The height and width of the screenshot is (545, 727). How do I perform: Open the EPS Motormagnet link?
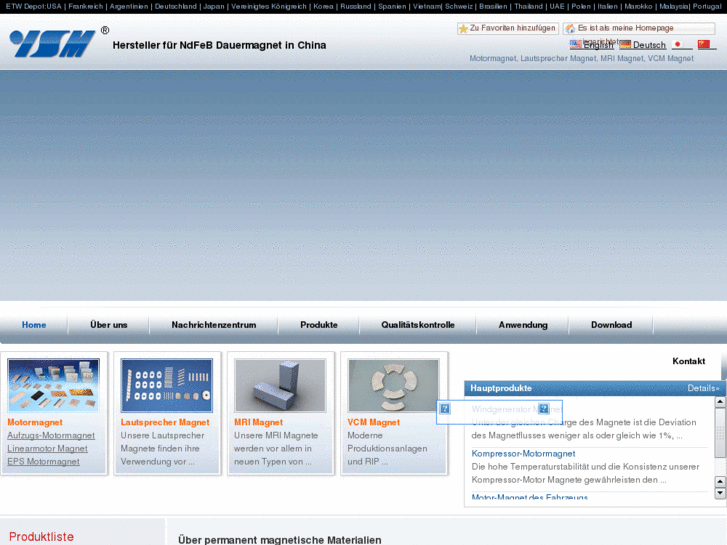43,462
